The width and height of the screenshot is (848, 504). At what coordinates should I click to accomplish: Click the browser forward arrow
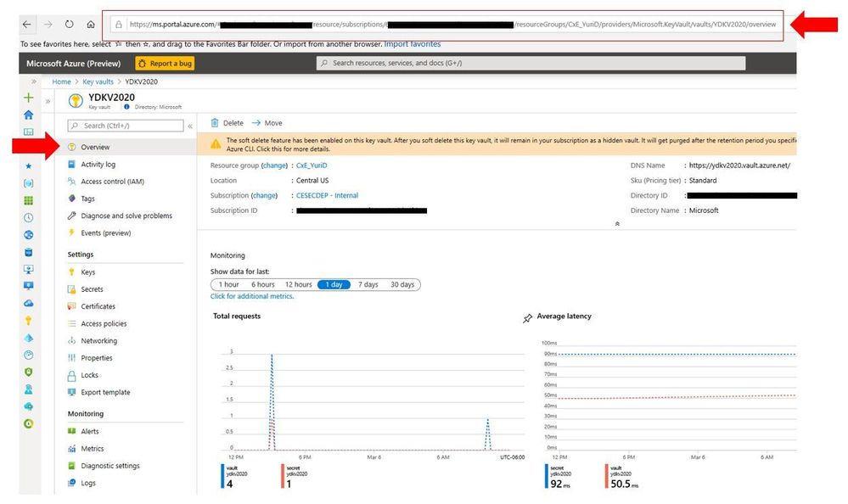tap(48, 25)
